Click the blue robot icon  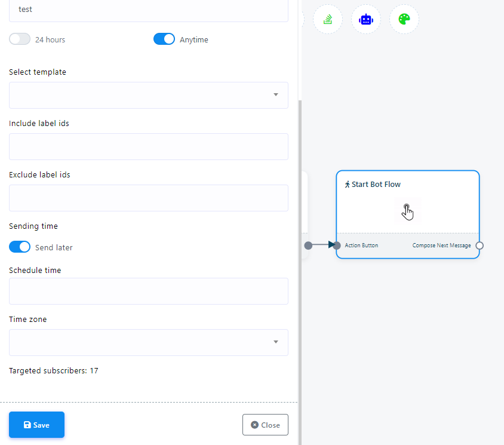click(365, 19)
